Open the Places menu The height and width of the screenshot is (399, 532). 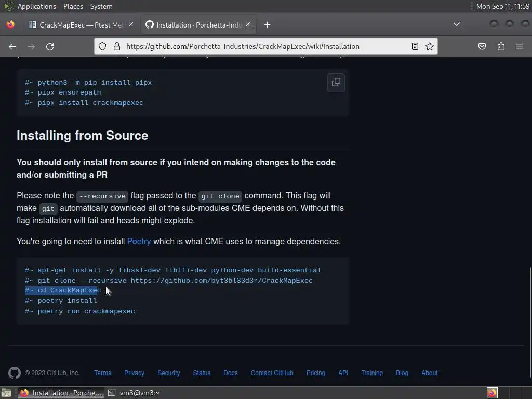pos(73,6)
